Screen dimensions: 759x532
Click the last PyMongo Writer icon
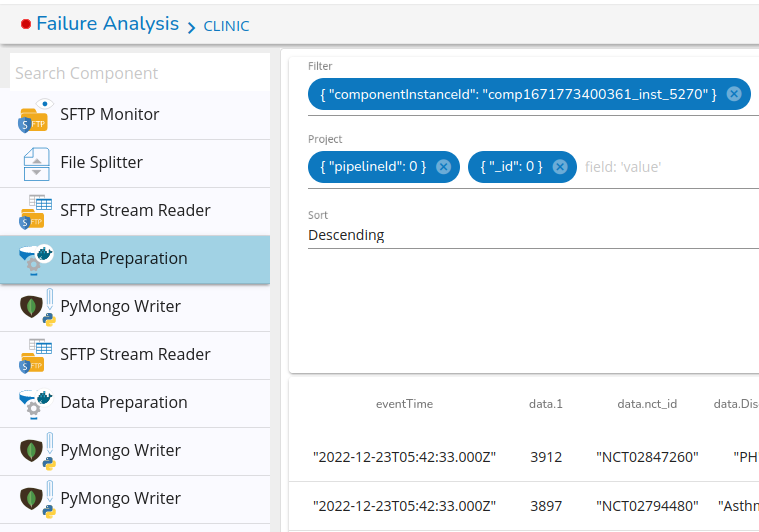click(x=36, y=499)
